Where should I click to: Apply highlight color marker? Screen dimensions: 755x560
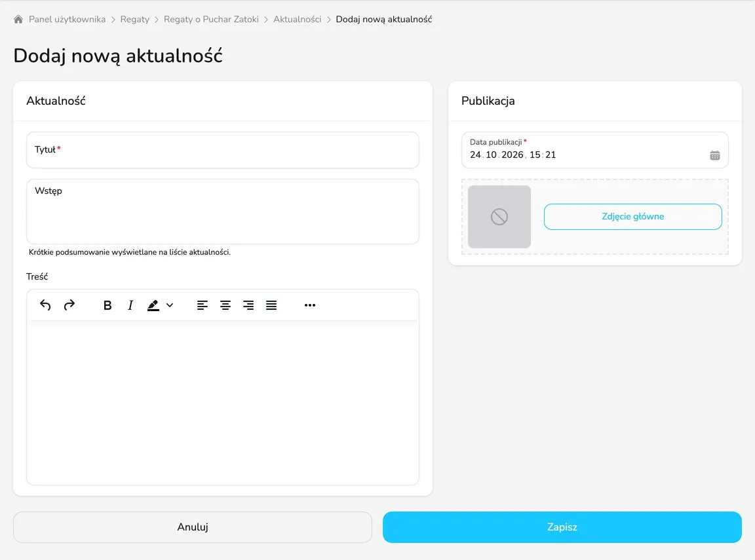(x=153, y=305)
